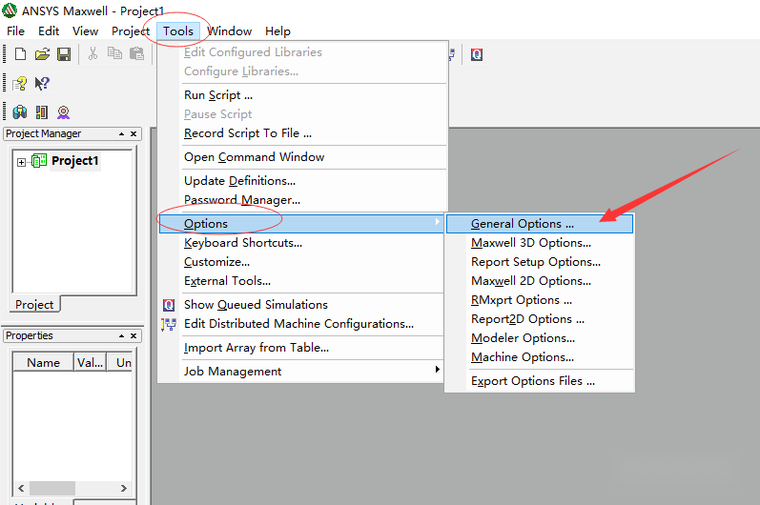760x505 pixels.
Task: Open the Help menu
Action: [x=278, y=31]
